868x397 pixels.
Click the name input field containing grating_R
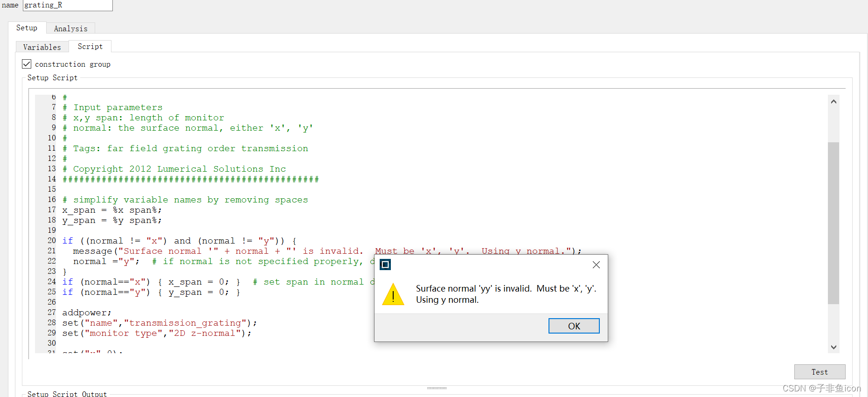click(x=68, y=5)
